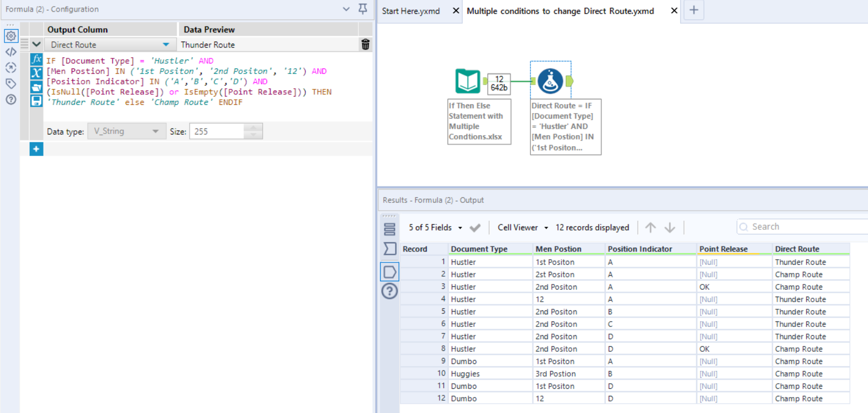The image size is (868, 413).
Task: Open saved expressions folder icon
Action: (36, 87)
